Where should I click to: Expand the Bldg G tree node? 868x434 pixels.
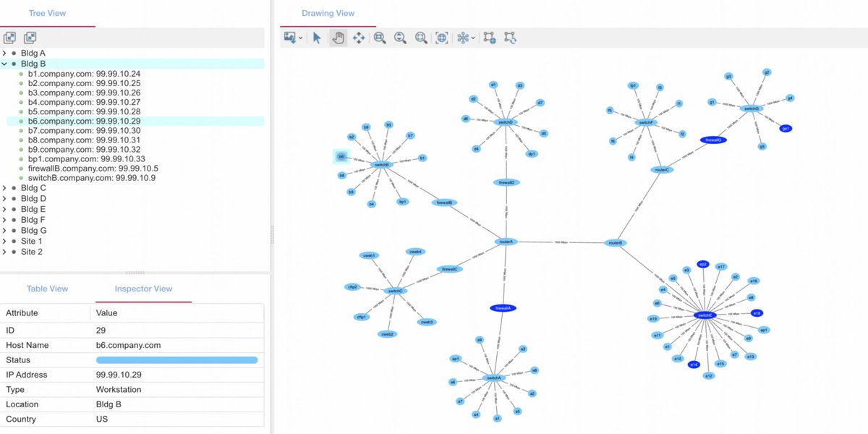tap(4, 231)
